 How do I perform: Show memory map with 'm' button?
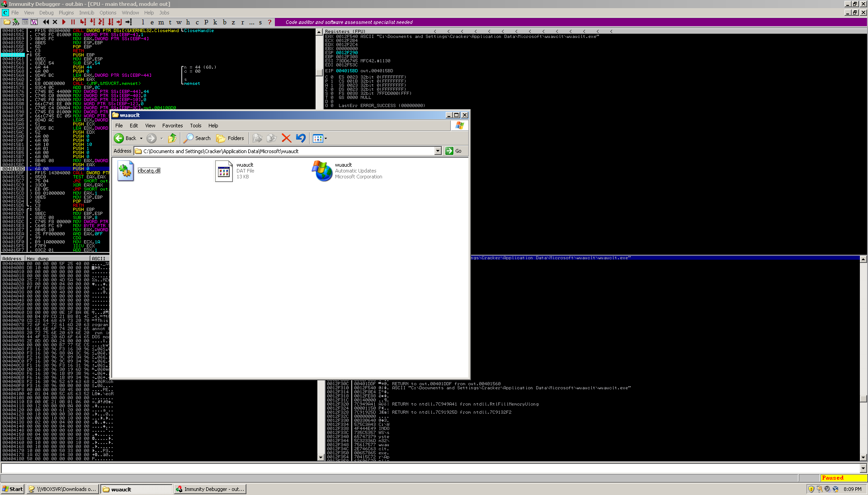coord(161,22)
